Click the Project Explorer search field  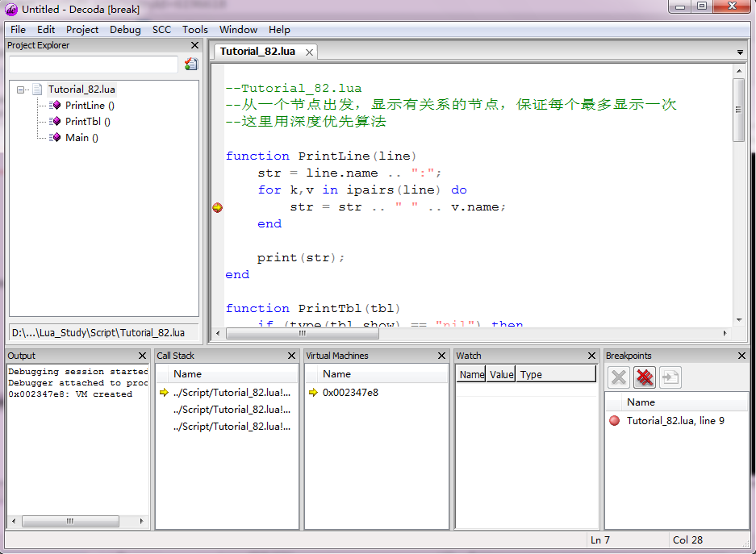[x=94, y=64]
